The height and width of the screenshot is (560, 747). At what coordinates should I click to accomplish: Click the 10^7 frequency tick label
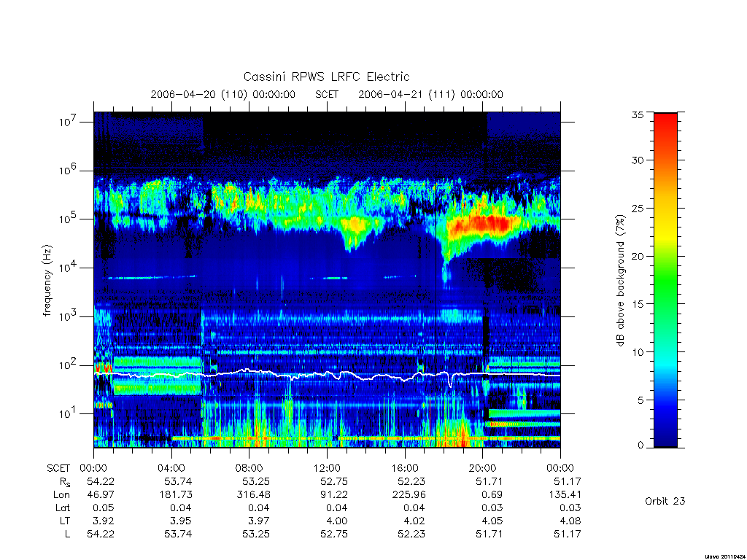(x=69, y=122)
